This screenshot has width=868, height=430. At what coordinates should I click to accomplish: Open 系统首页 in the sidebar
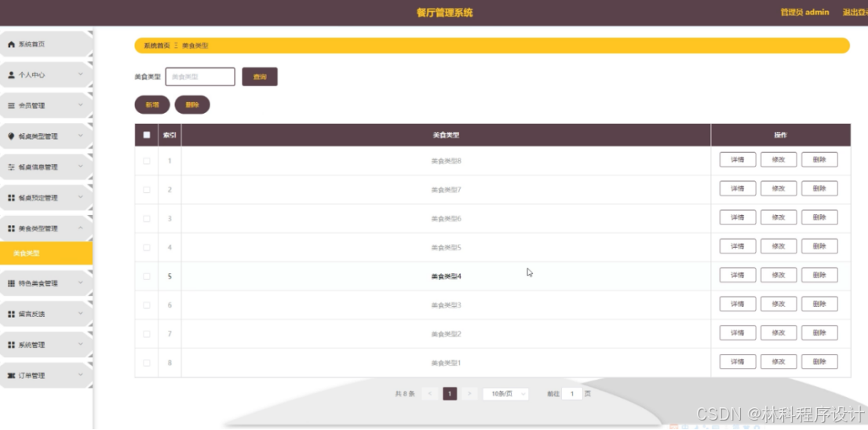click(x=46, y=44)
